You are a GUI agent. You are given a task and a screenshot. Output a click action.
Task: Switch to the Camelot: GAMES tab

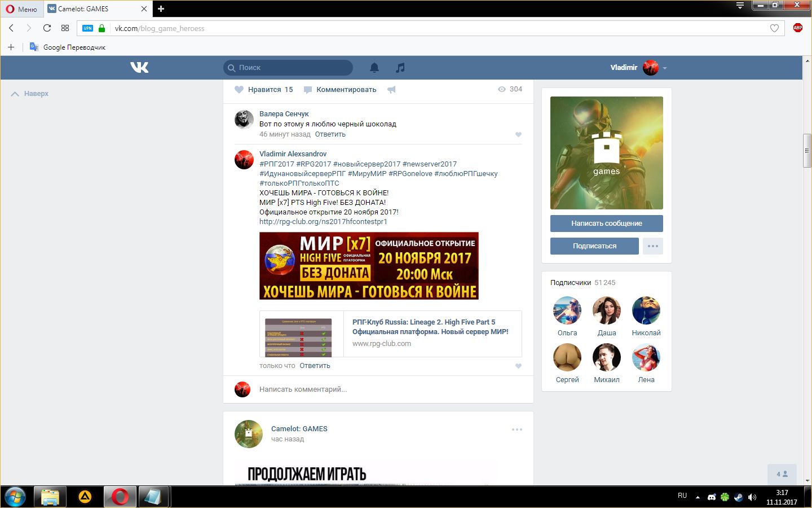point(97,9)
